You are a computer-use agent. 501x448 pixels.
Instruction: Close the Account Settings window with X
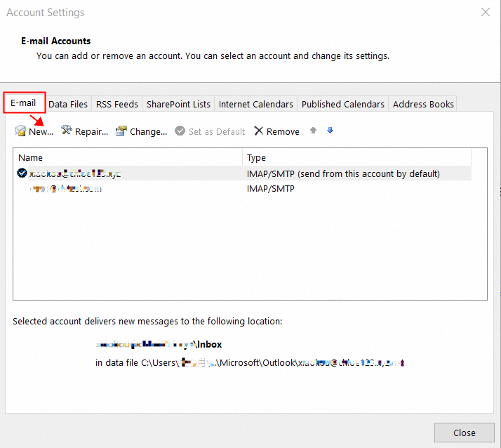[485, 12]
